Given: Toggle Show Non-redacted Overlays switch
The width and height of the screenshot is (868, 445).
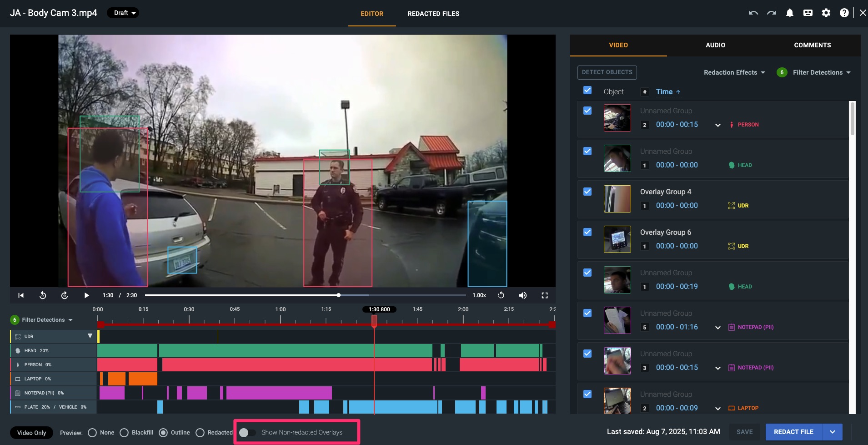Looking at the screenshot, I should pos(247,432).
